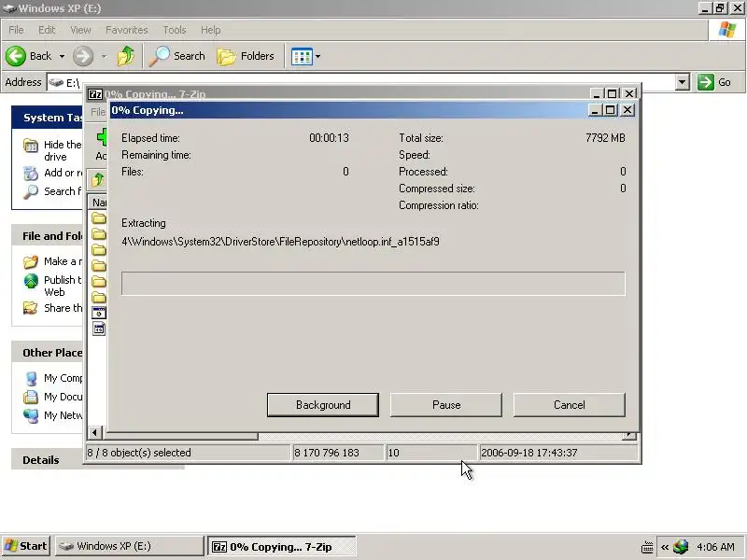Viewport: 747px width, 560px height.
Task: Click Hide the contents of drive link
Action: [63, 150]
